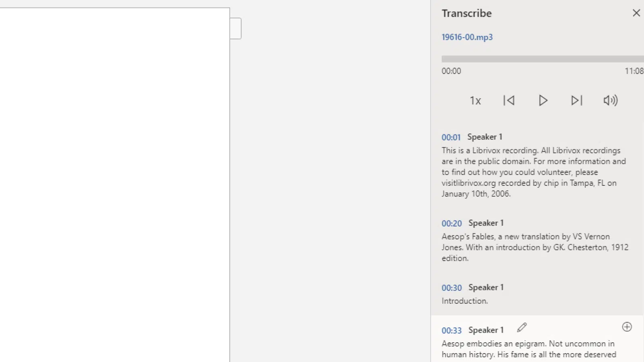Screen dimensions: 644x362
Task: Click the Transcribe pane title
Action: (x=466, y=13)
